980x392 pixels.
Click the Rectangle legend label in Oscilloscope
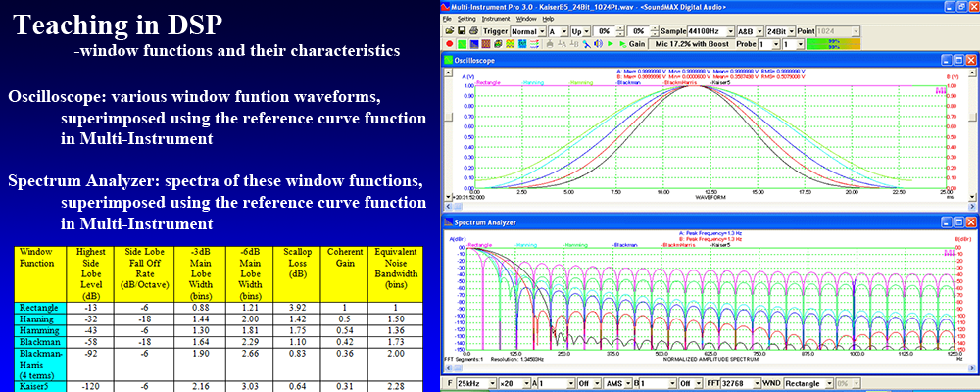487,82
